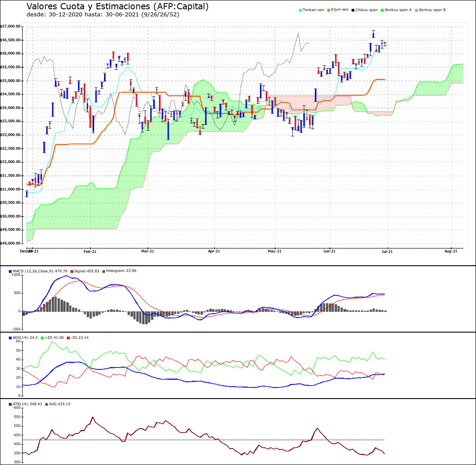This screenshot has height=465, width=476.
Task: Click the 1000 label on MACD axis
Action: 16,275
